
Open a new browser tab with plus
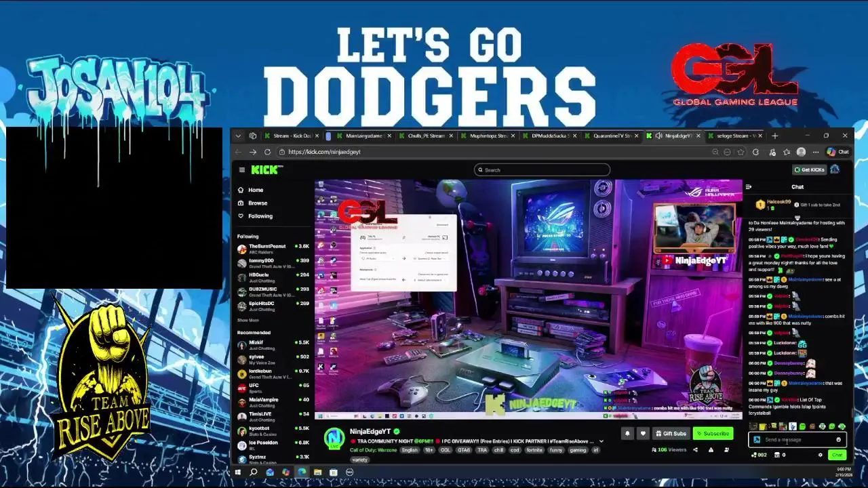[x=775, y=136]
